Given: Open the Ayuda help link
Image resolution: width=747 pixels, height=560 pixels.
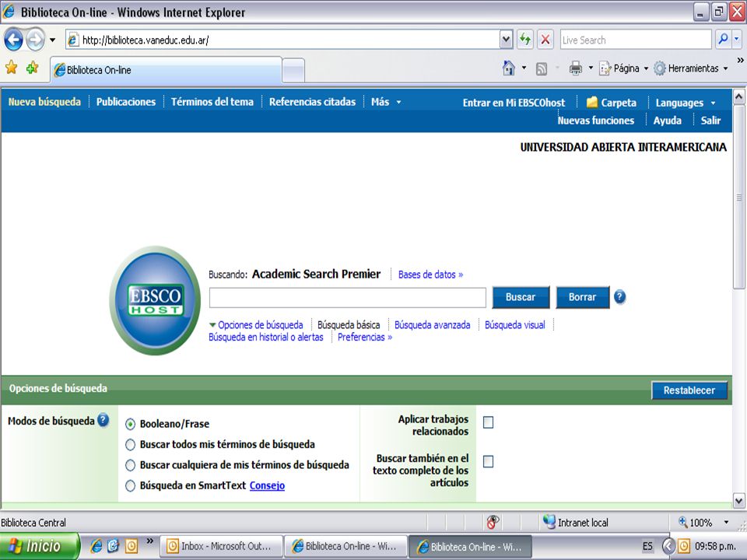Looking at the screenshot, I should click(667, 121).
